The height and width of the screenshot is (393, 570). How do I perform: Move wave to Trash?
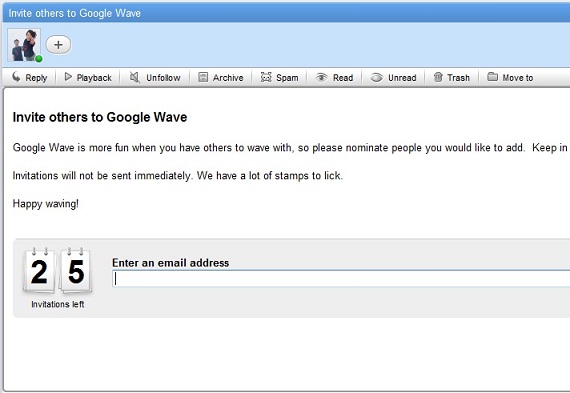click(451, 77)
